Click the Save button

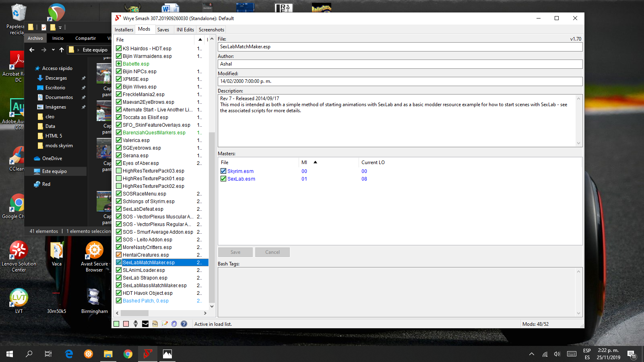click(x=235, y=252)
